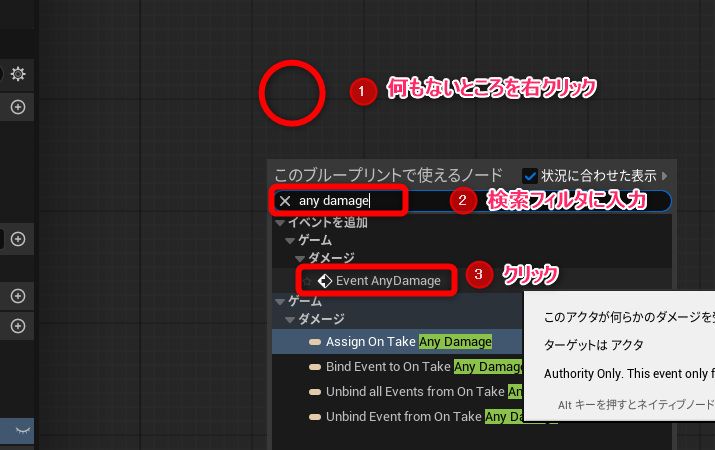The width and height of the screenshot is (715, 450).
Task: Select Bind Event to On Take Any Damage
Action: (412, 367)
